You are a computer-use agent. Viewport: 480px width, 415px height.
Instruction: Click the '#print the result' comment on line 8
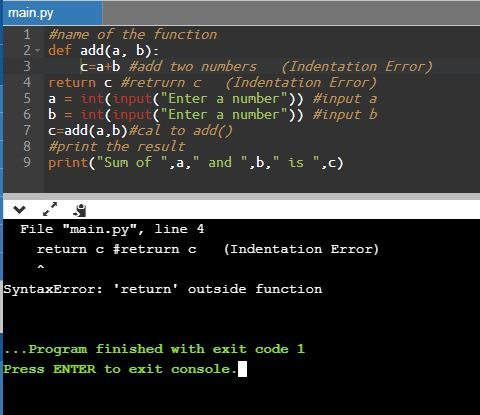click(117, 146)
